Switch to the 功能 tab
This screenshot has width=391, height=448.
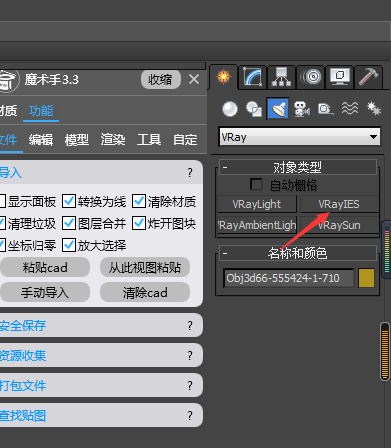coord(41,111)
